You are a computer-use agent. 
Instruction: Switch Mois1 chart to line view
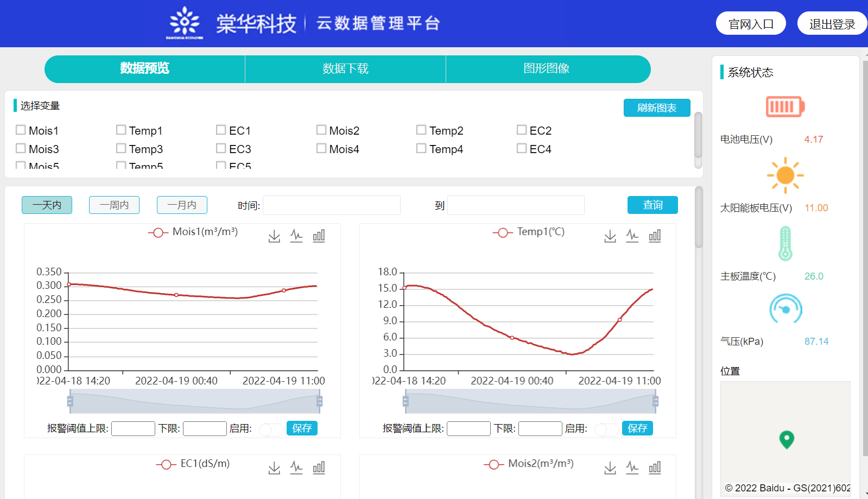(296, 236)
